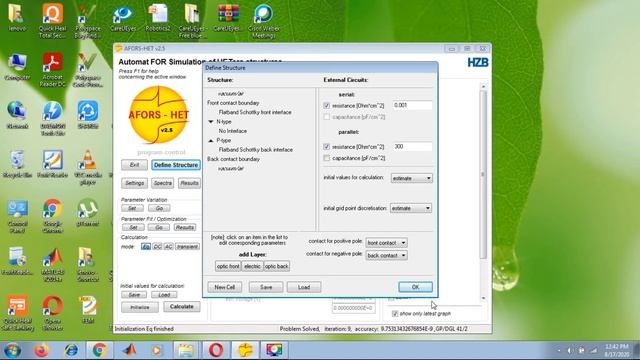Select Back contact boundary item
The image size is (640, 360).
[233, 159]
